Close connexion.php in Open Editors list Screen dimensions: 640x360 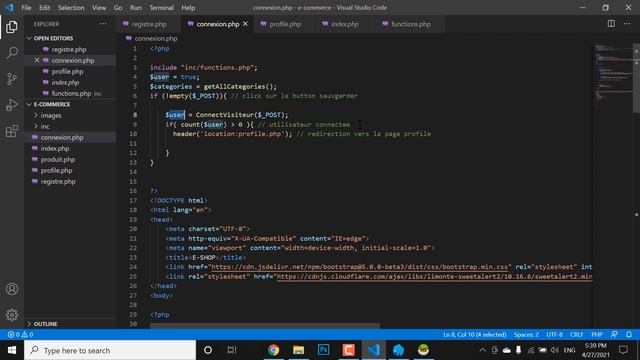tap(37, 60)
